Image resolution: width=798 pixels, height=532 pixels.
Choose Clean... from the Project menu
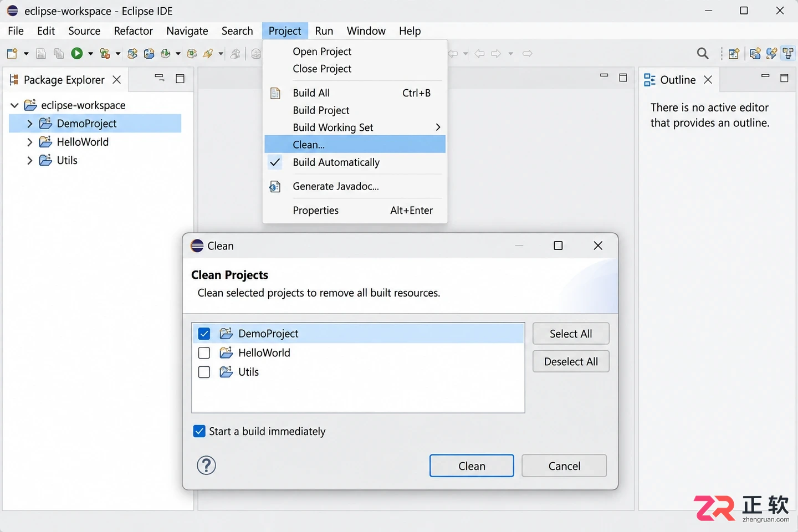pyautogui.click(x=355, y=145)
